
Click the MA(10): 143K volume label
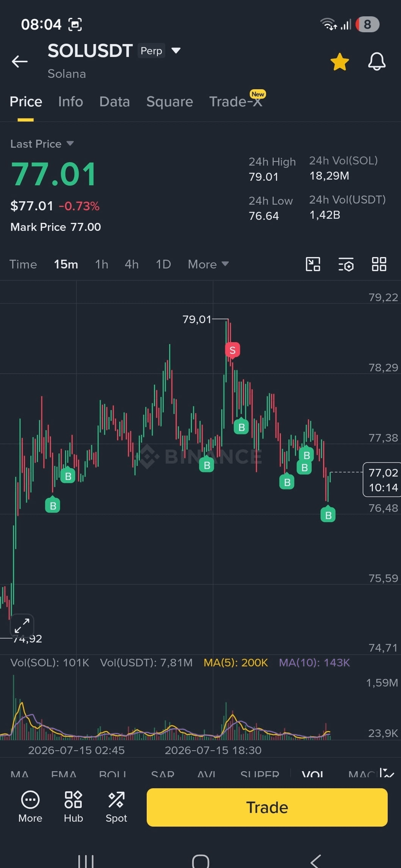(x=314, y=663)
